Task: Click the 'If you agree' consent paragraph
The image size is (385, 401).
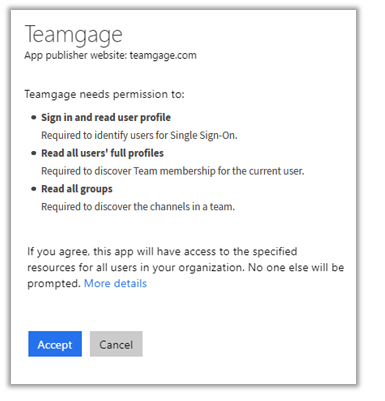Action: point(186,267)
